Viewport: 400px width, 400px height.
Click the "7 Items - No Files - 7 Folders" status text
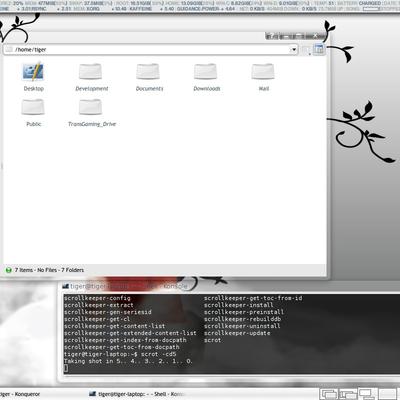(x=49, y=270)
